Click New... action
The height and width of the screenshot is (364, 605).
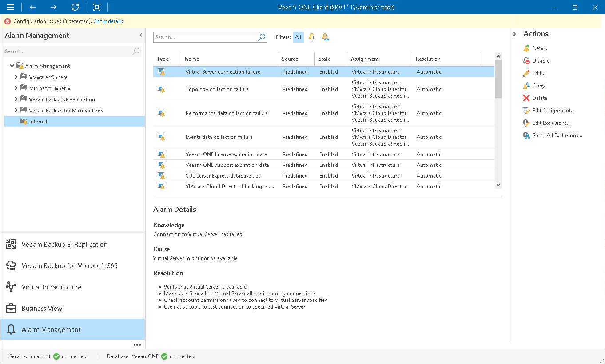(540, 48)
